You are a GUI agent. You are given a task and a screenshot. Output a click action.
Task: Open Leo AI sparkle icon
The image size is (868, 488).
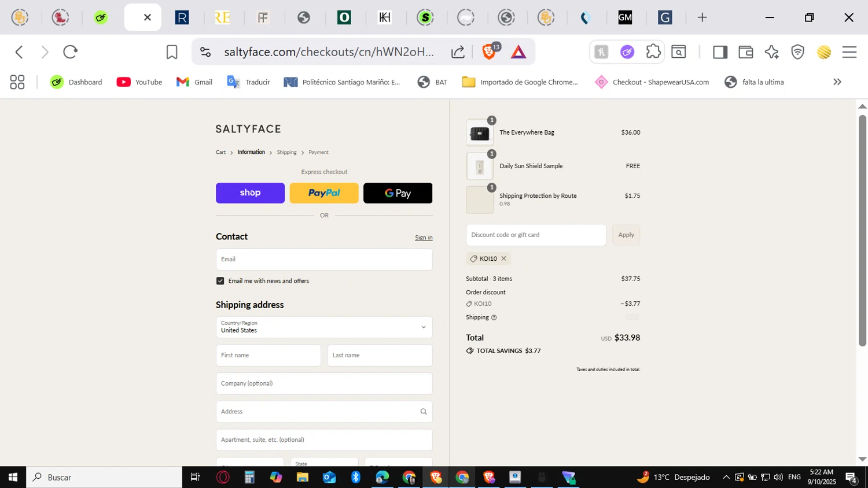pyautogui.click(x=771, y=52)
